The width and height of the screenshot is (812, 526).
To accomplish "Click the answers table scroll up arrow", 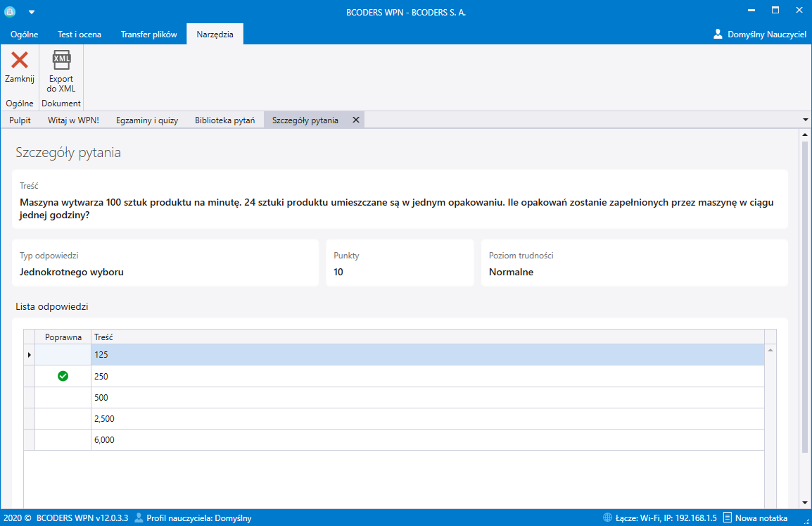I will click(x=770, y=351).
